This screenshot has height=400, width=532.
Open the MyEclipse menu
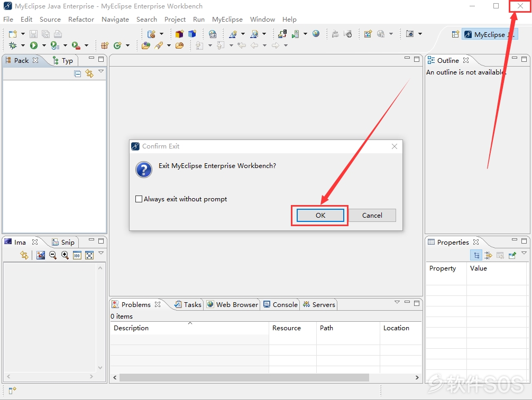(x=227, y=20)
